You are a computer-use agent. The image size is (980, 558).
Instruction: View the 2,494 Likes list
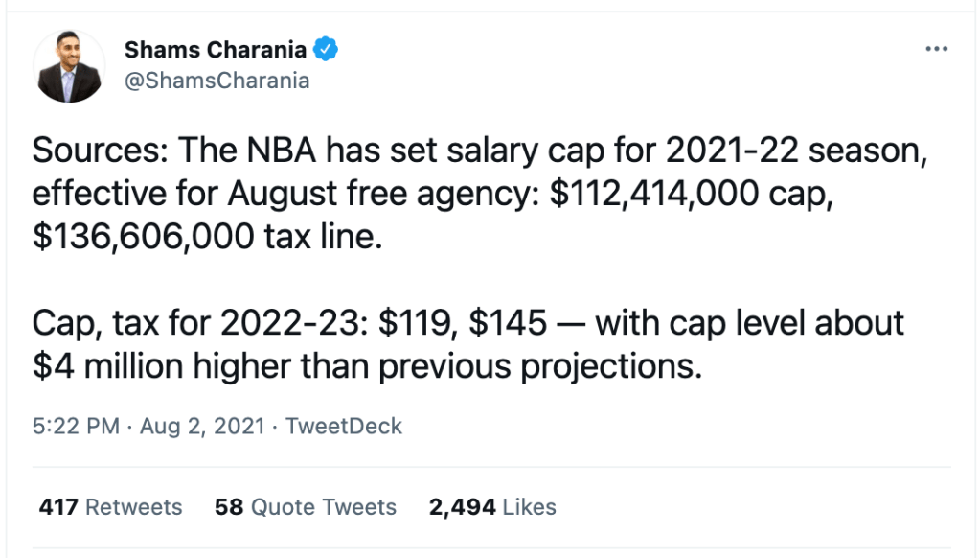tap(492, 507)
